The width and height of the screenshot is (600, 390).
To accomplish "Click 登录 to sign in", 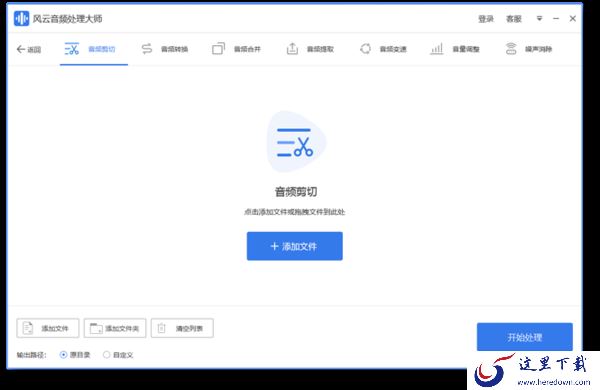I will (x=486, y=19).
